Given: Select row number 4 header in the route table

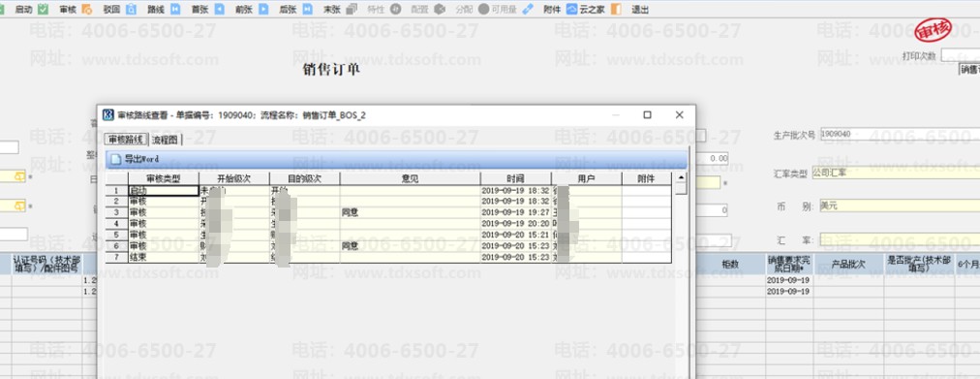Looking at the screenshot, I should point(116,224).
